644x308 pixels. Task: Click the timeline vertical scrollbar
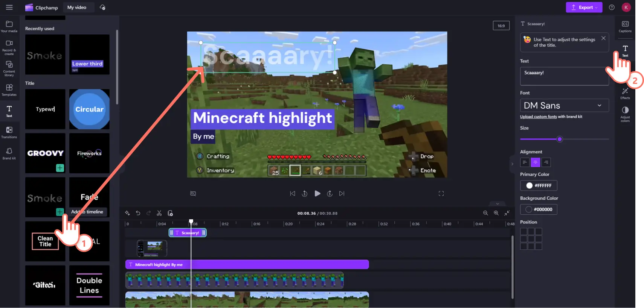[512, 267]
